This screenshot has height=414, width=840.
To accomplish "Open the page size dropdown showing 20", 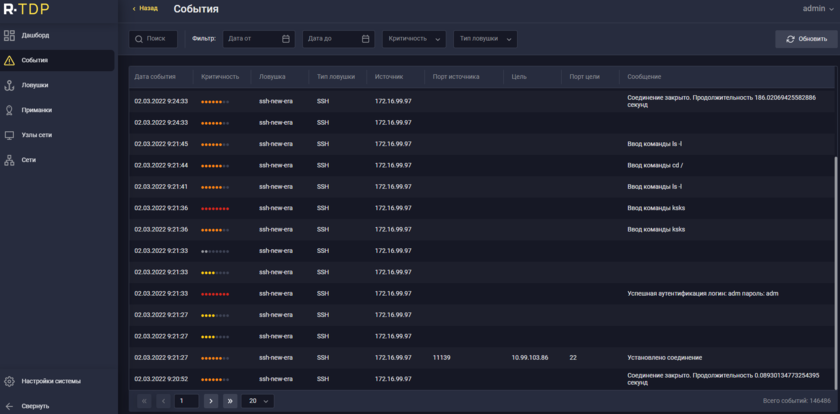I will (257, 401).
